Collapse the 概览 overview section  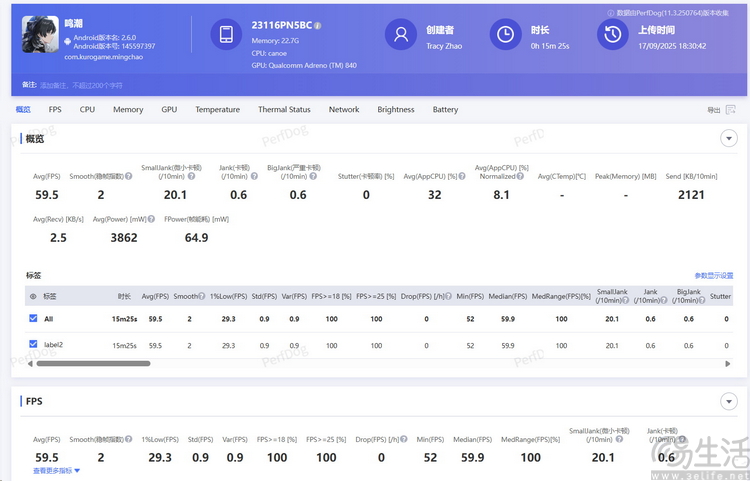[x=728, y=138]
